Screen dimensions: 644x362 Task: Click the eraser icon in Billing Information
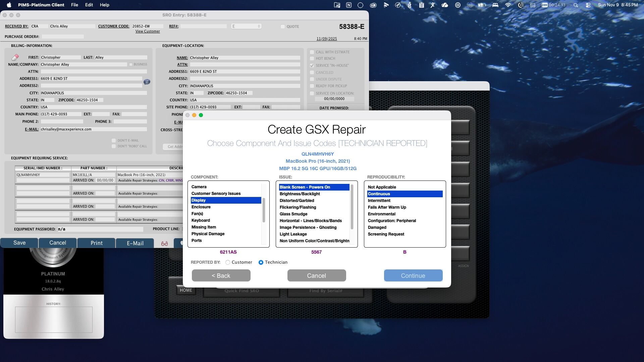[x=15, y=57]
